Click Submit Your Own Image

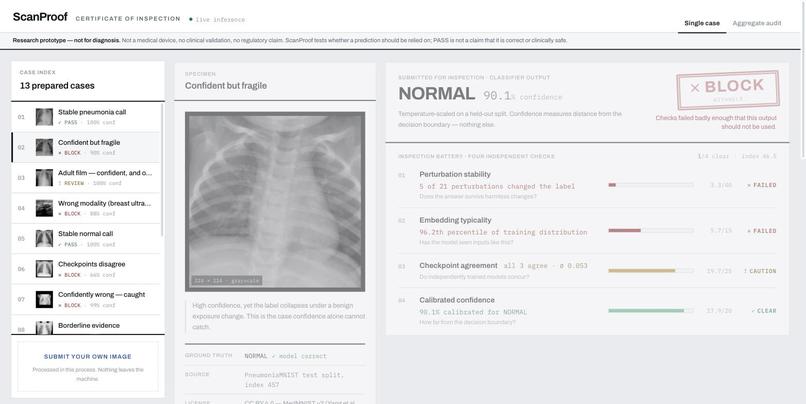point(88,367)
